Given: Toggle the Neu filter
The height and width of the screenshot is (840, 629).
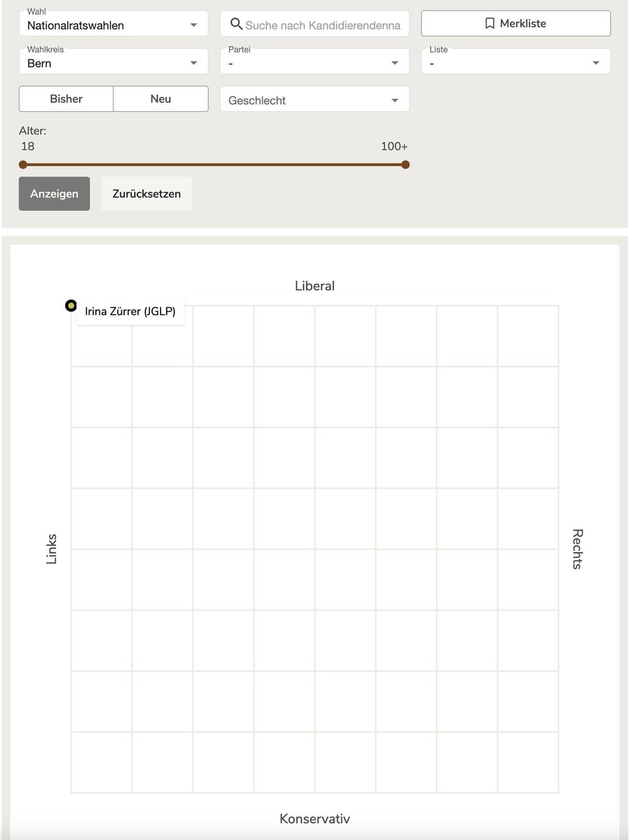Looking at the screenshot, I should 160,99.
